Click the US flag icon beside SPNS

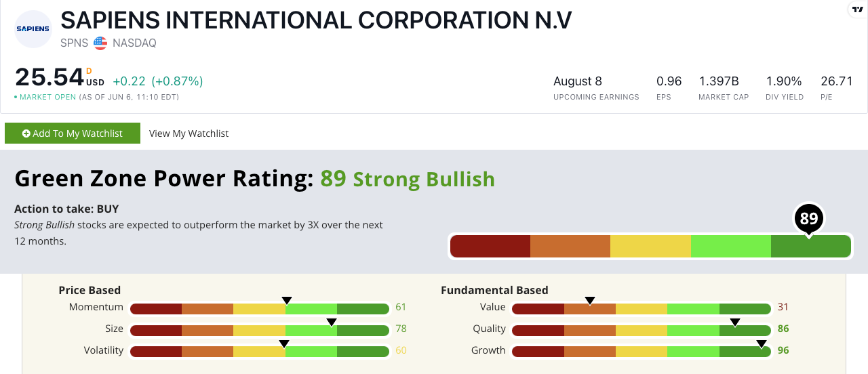click(x=100, y=43)
